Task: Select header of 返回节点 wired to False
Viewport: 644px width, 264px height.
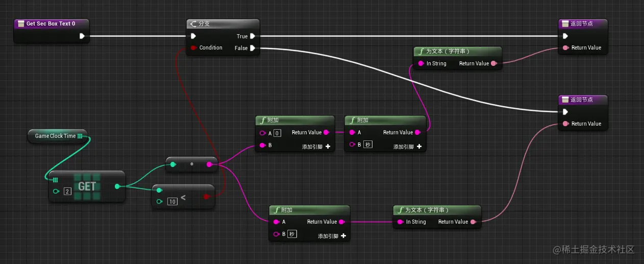Action: click(583, 99)
